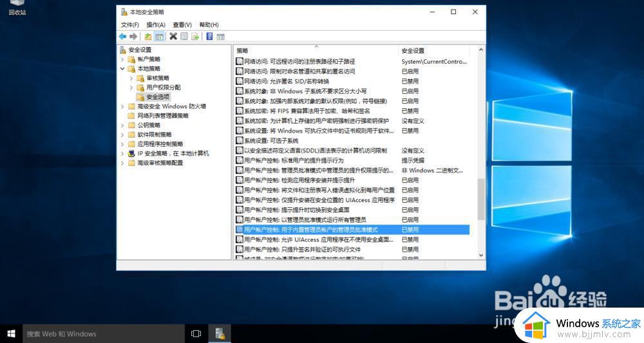The height and width of the screenshot is (343, 644).
Task: Expand the 公钥策略 tree node
Action: 122,125
